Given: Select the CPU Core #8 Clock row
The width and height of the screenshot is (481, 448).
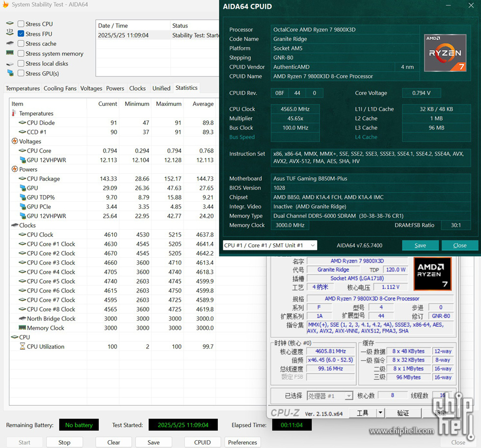Looking at the screenshot, I should coord(113,309).
